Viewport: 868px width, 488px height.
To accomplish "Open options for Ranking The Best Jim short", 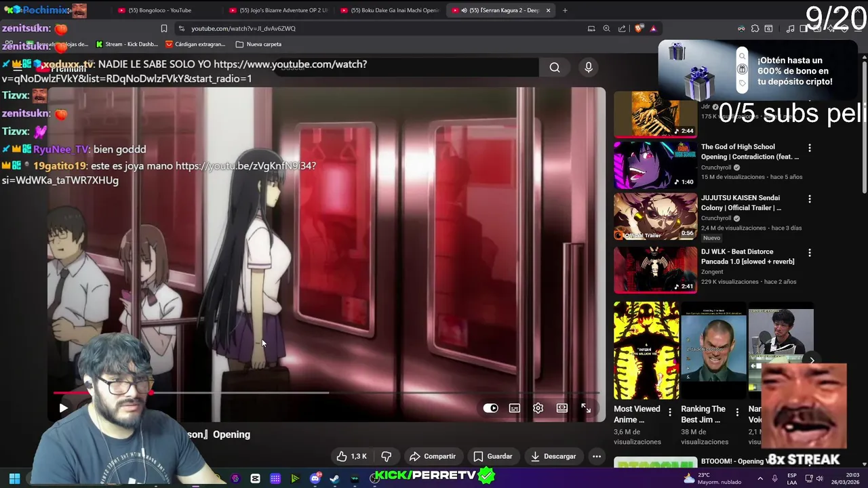I will (737, 412).
